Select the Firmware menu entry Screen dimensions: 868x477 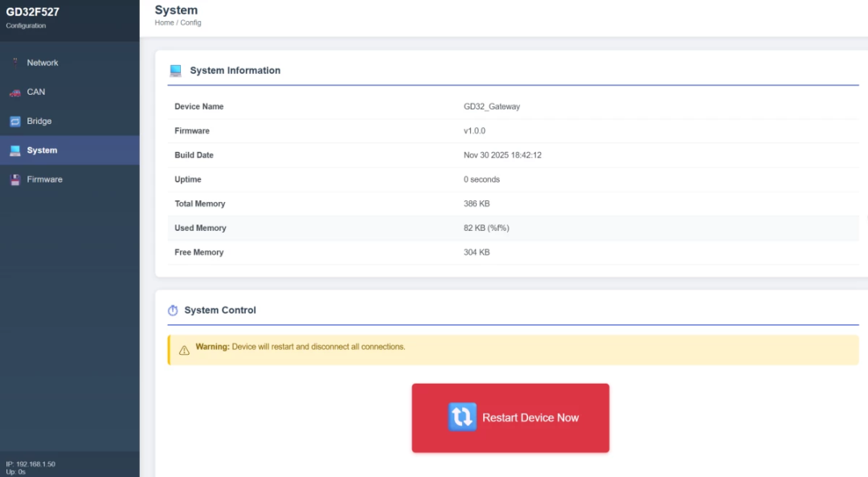[x=44, y=179]
